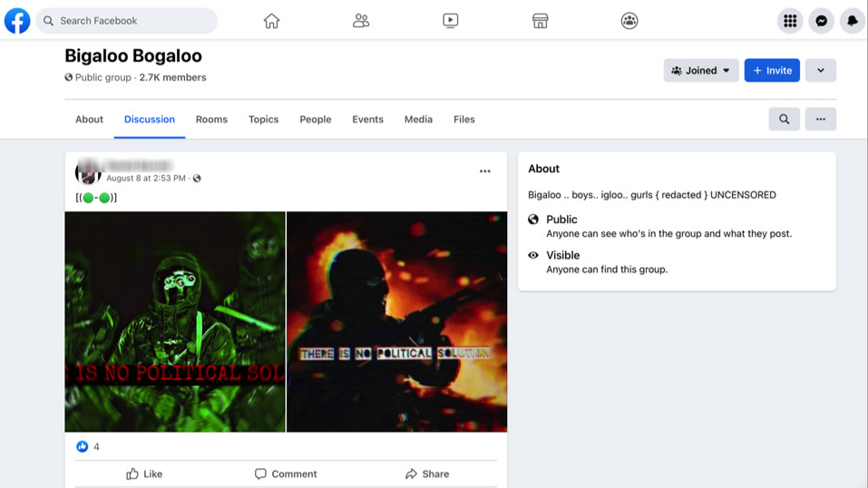
Task: Open the apps grid menu icon
Action: click(790, 21)
